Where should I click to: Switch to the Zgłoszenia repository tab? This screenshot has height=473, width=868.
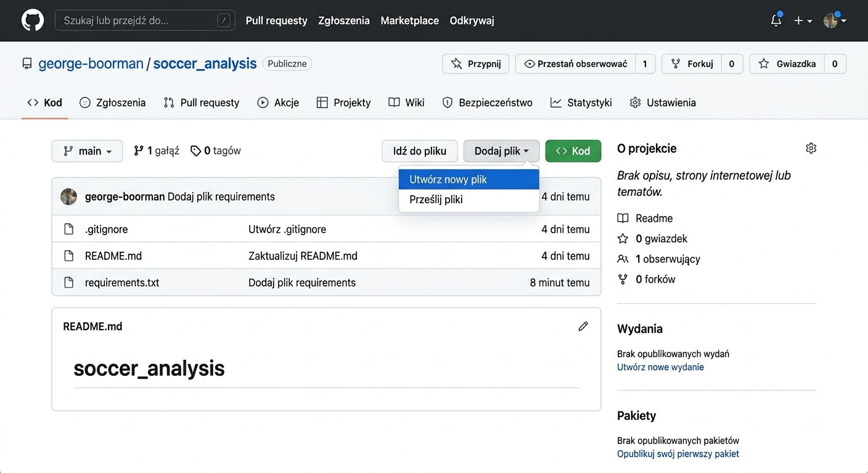(113, 102)
